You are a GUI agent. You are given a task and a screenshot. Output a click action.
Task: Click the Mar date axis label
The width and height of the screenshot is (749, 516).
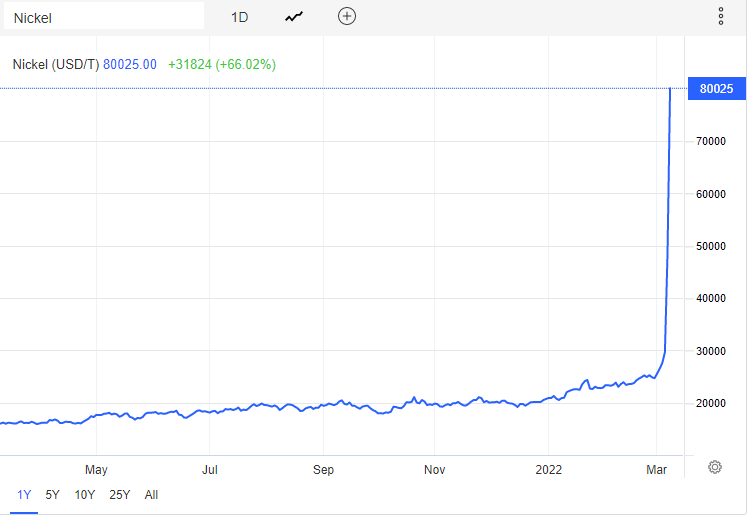click(x=656, y=470)
